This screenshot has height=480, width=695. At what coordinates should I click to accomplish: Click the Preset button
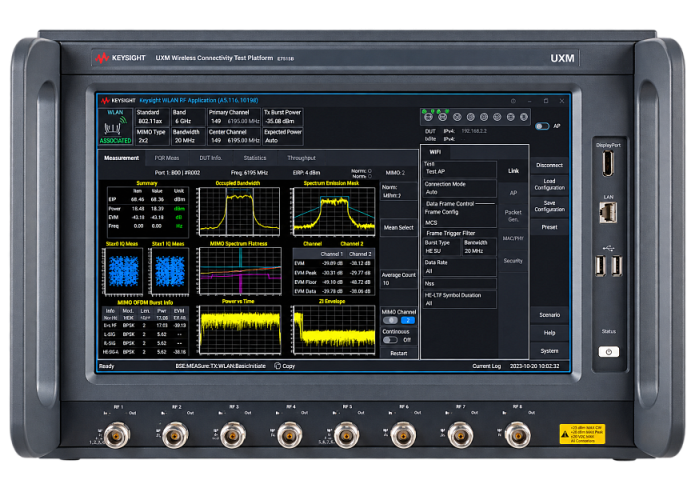[x=549, y=227]
